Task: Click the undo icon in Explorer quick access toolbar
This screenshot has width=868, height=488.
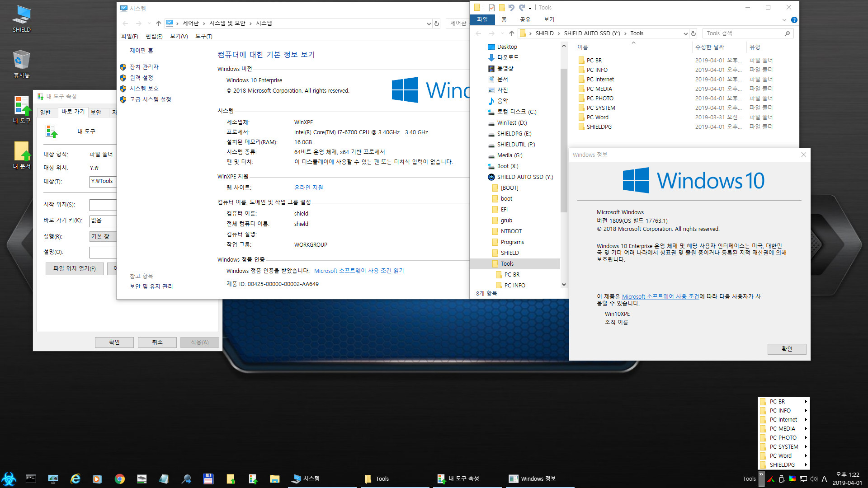Action: pyautogui.click(x=511, y=8)
